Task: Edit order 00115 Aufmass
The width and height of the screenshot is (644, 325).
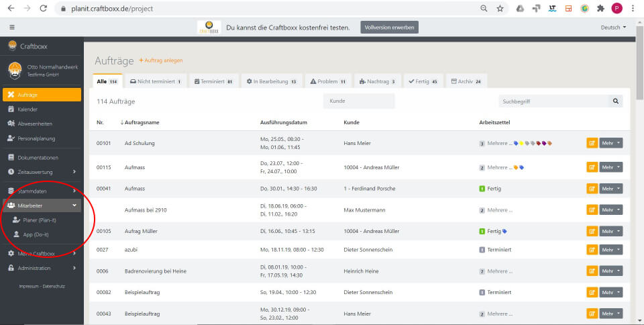Action: (592, 167)
